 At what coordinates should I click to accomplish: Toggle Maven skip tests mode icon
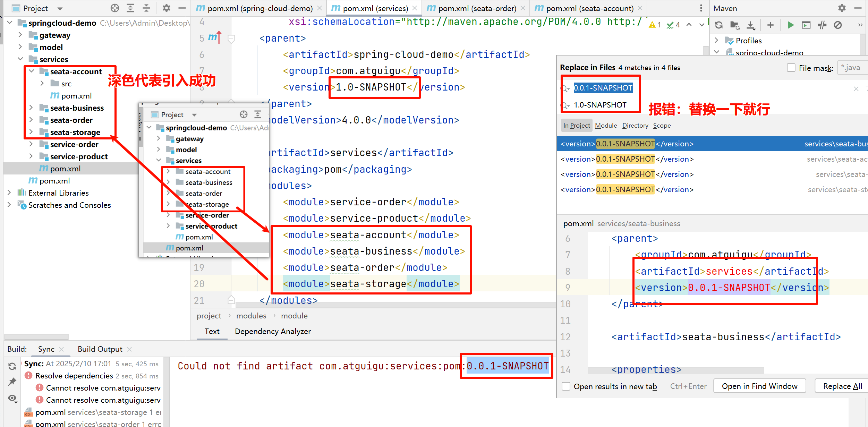point(837,25)
